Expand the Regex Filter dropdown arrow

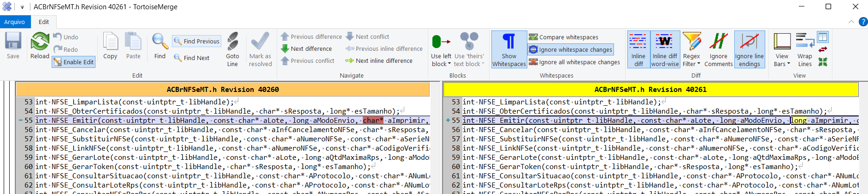(x=699, y=64)
